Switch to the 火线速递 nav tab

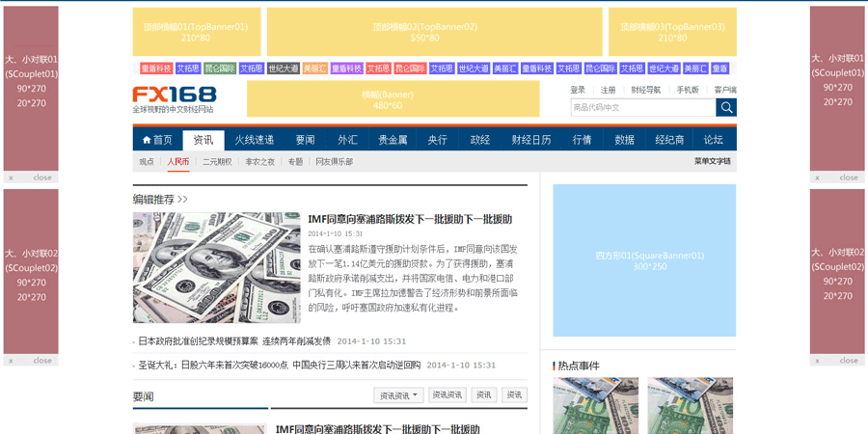pos(254,140)
